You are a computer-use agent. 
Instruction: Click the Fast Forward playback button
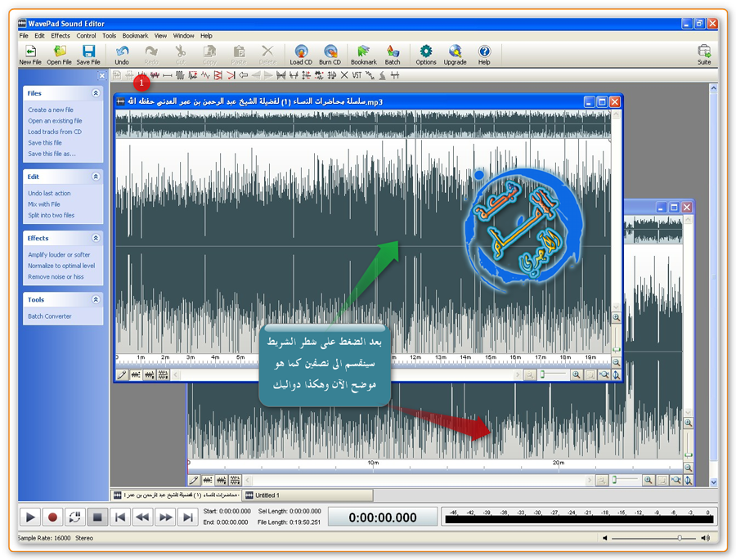click(x=165, y=517)
